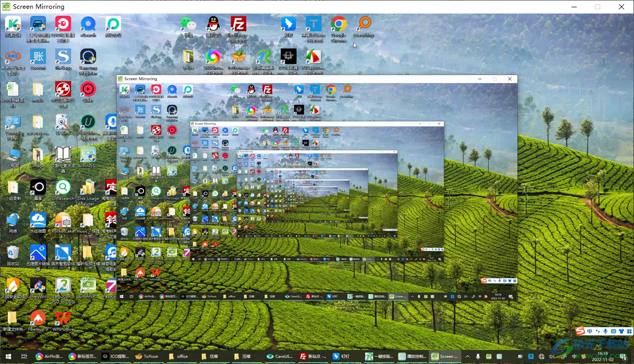The height and width of the screenshot is (364, 634).
Task: Switch to 新标签页 browser taskbar item
Action: click(83, 357)
